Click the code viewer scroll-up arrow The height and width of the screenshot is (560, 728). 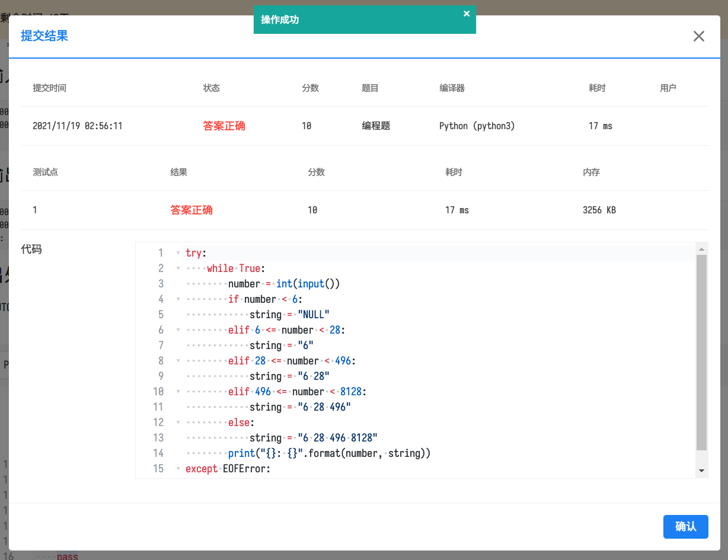702,248
